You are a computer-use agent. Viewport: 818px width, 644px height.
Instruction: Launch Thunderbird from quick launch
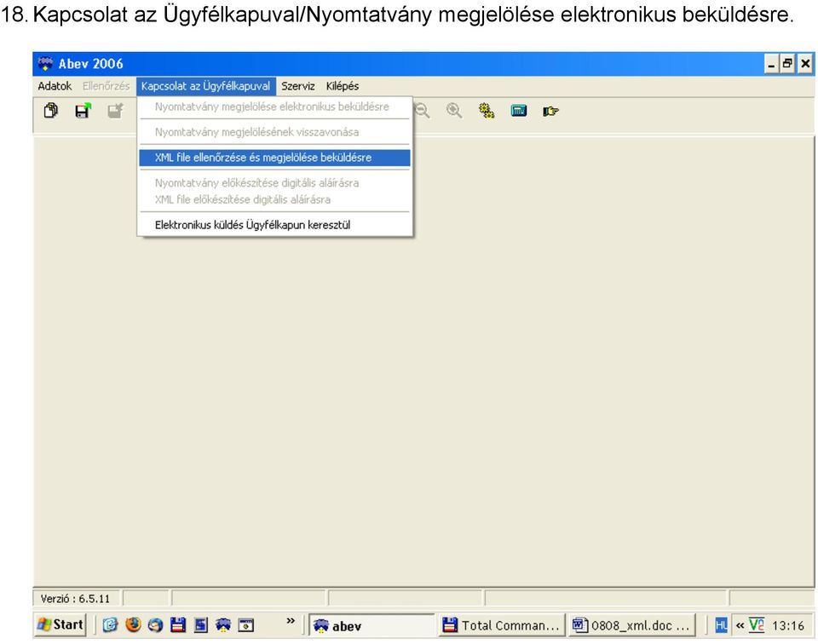tap(155, 624)
